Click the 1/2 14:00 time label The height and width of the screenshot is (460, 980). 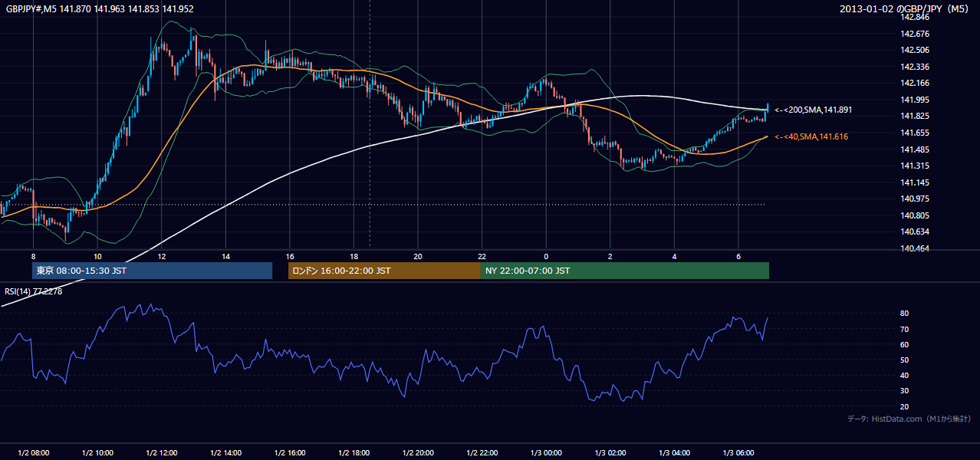(225, 452)
